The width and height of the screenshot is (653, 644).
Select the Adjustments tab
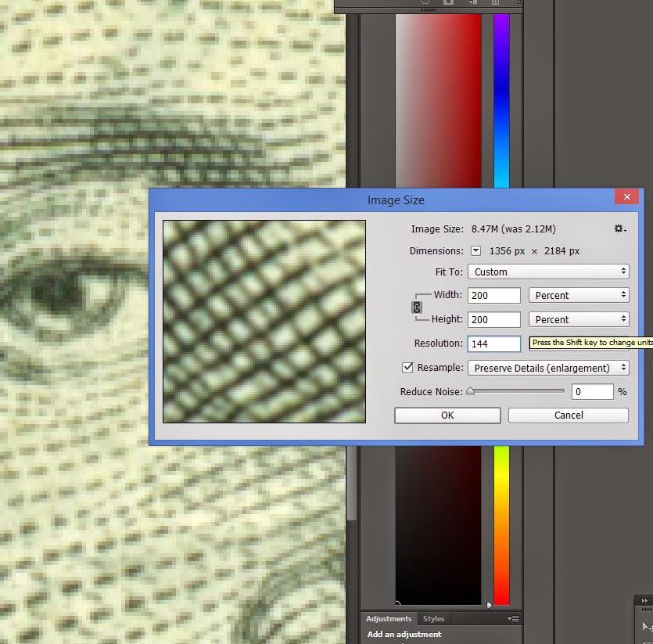(x=389, y=619)
